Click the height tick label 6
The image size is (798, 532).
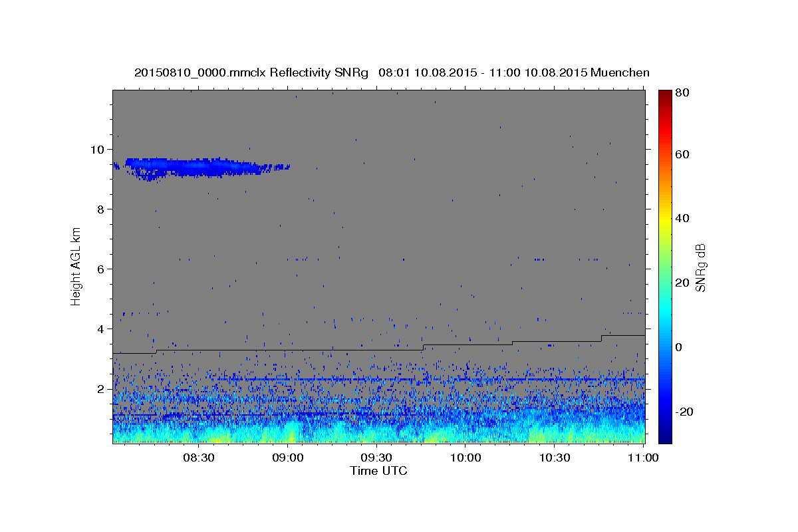click(100, 269)
